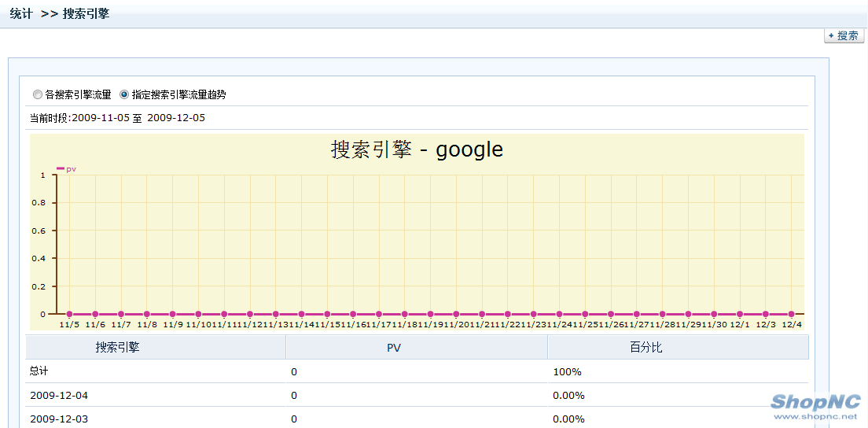Click the 100% cell in 总计 row
This screenshot has height=428, width=868.
[567, 372]
